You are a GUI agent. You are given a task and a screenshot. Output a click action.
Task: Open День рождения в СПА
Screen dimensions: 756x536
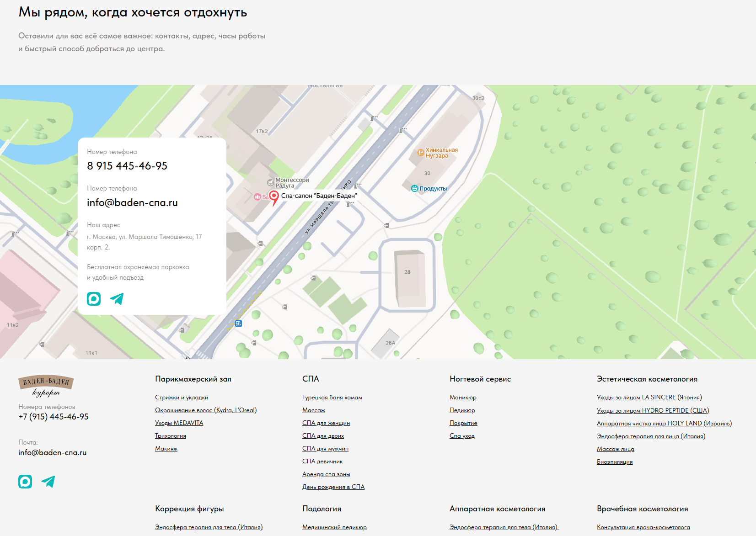point(333,487)
